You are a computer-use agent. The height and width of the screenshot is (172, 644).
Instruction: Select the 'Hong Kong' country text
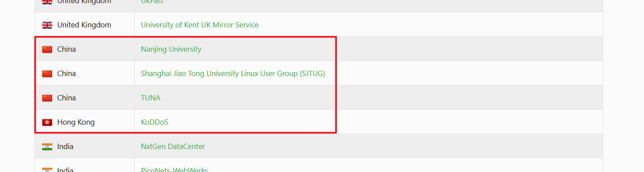(76, 122)
